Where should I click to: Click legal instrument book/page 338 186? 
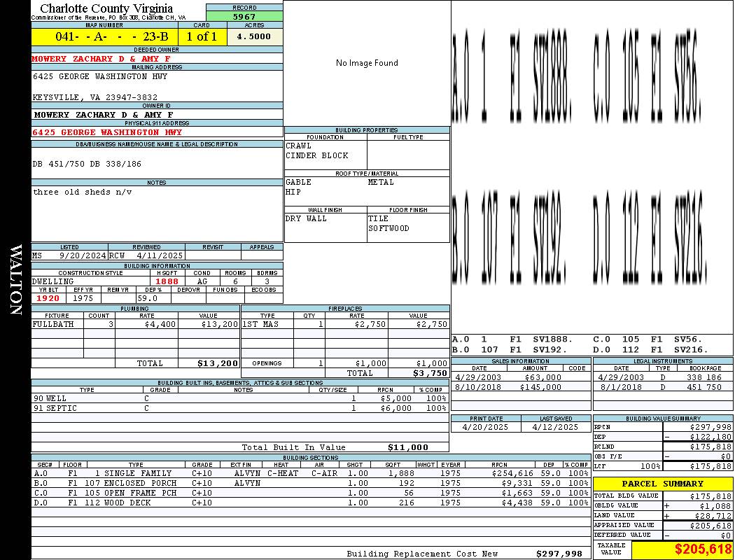click(703, 377)
